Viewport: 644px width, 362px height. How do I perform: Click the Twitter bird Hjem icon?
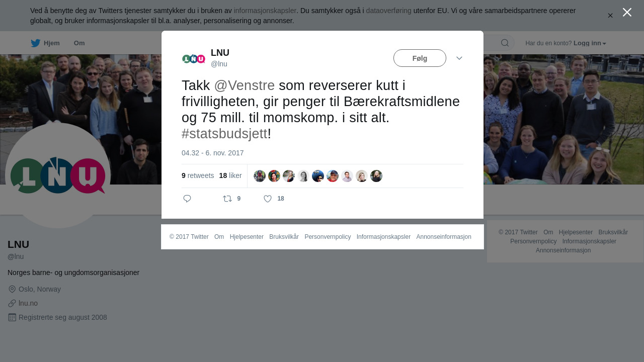(35, 43)
